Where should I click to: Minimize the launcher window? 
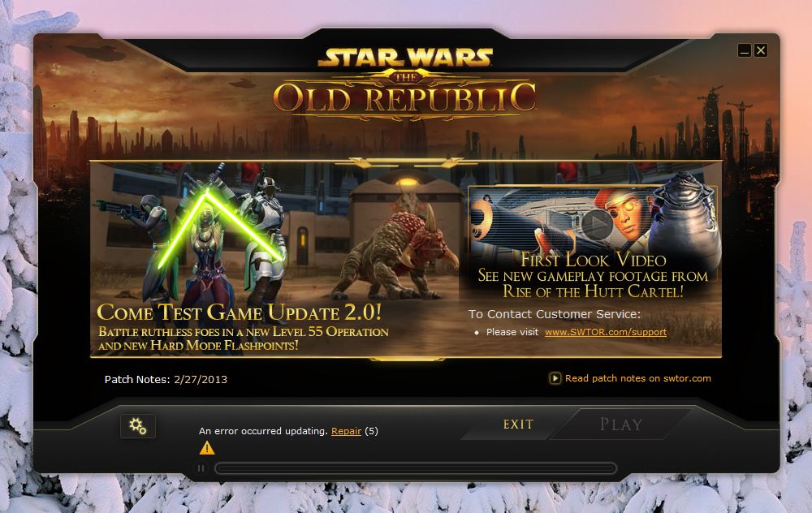(x=745, y=50)
